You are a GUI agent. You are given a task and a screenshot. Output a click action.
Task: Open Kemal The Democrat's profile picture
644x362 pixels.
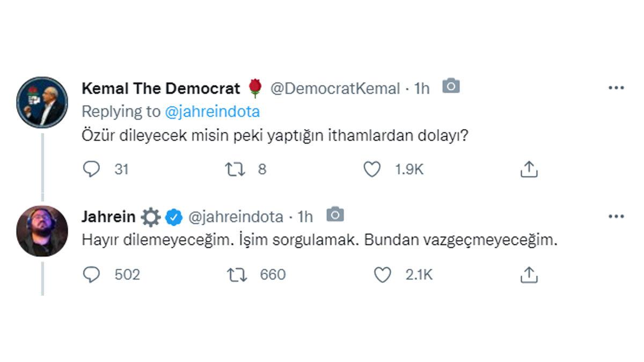coord(42,98)
